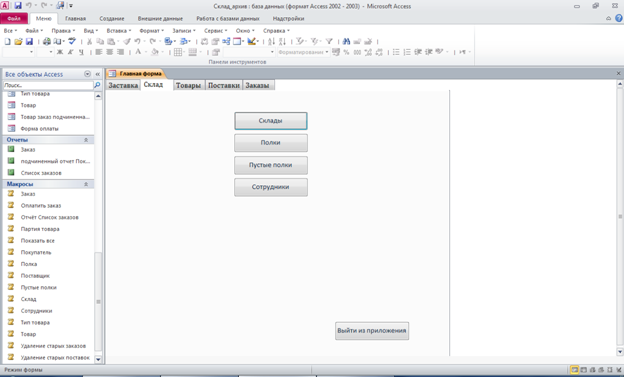The height and width of the screenshot is (377, 624).
Task: Open the Поставки form tab
Action: (x=224, y=85)
